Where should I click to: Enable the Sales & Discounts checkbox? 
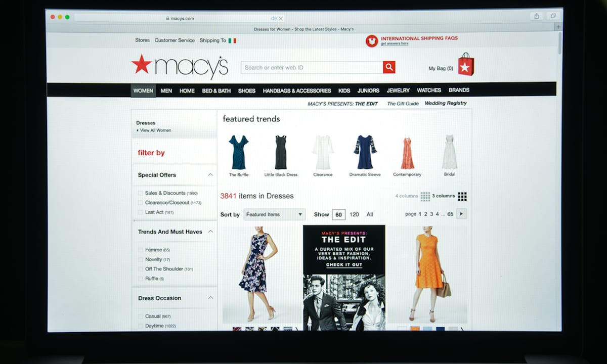[140, 193]
